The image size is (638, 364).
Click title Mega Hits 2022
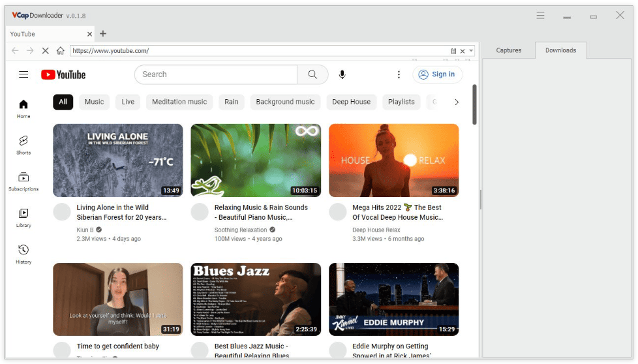pos(397,212)
